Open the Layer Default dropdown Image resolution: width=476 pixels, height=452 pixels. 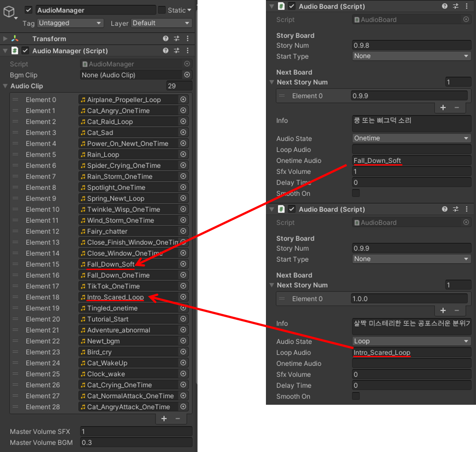click(161, 23)
